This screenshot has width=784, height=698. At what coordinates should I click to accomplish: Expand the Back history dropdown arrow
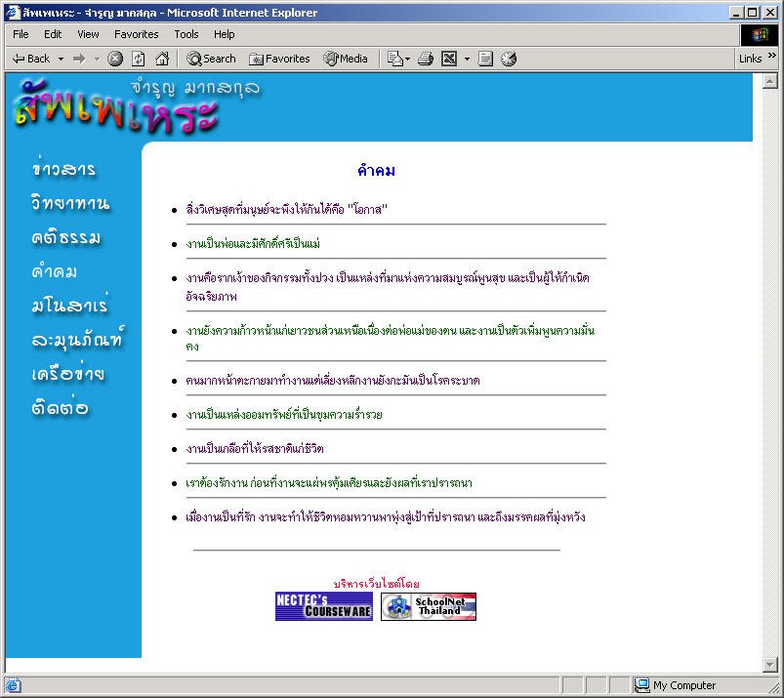61,59
